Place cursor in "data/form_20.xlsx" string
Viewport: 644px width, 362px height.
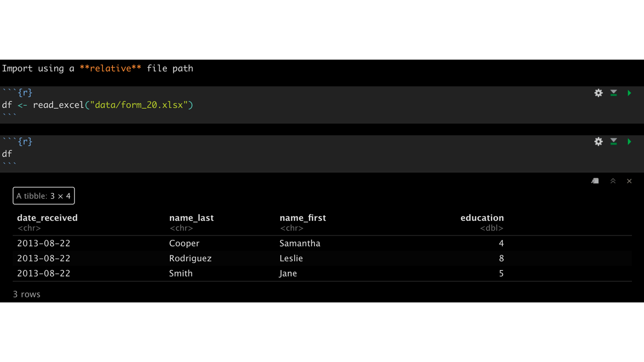coord(139,105)
